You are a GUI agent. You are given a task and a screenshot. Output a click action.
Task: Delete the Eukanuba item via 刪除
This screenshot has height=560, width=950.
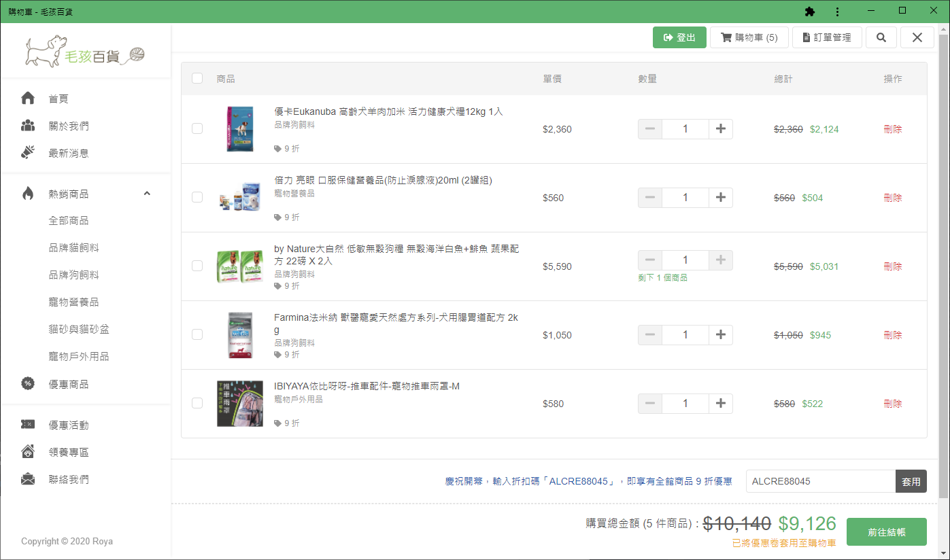(x=893, y=129)
